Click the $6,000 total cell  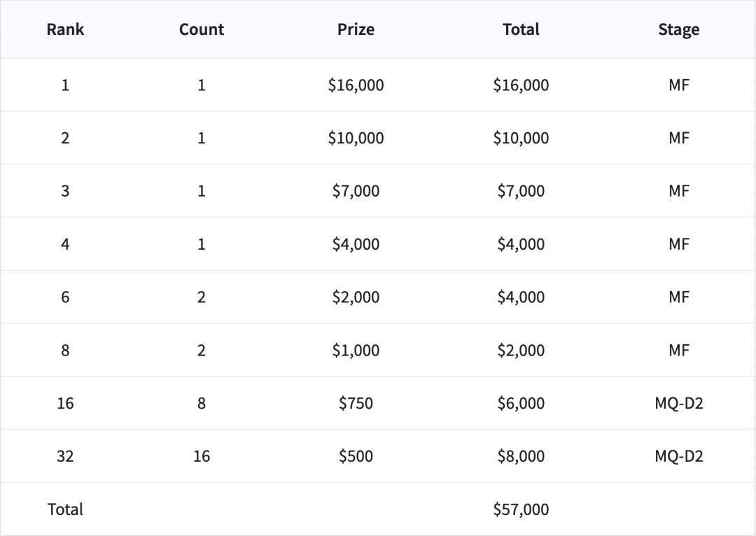pyautogui.click(x=521, y=403)
